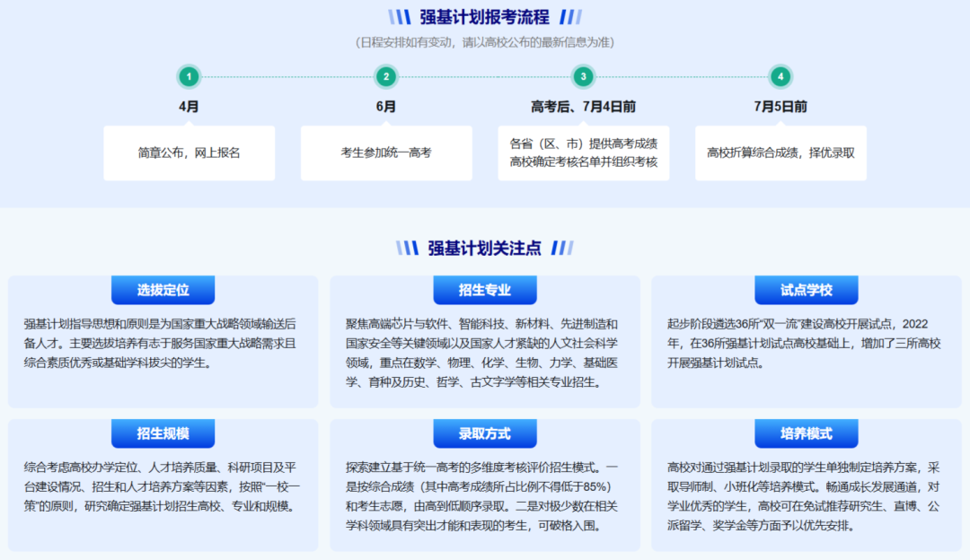Select the 考生参加统一高考 card
The height and width of the screenshot is (560, 970).
[386, 153]
